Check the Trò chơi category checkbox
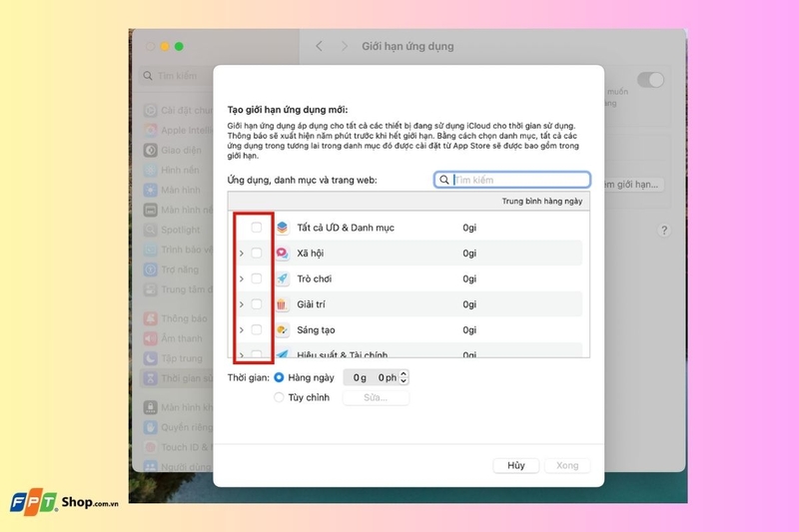This screenshot has height=532, width=799. [x=257, y=278]
